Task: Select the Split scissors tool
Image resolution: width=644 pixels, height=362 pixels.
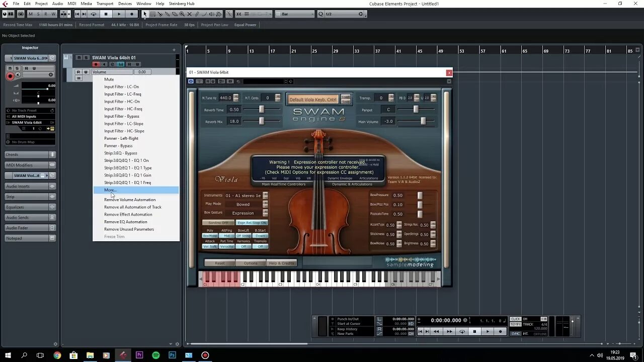Action: coord(159,14)
